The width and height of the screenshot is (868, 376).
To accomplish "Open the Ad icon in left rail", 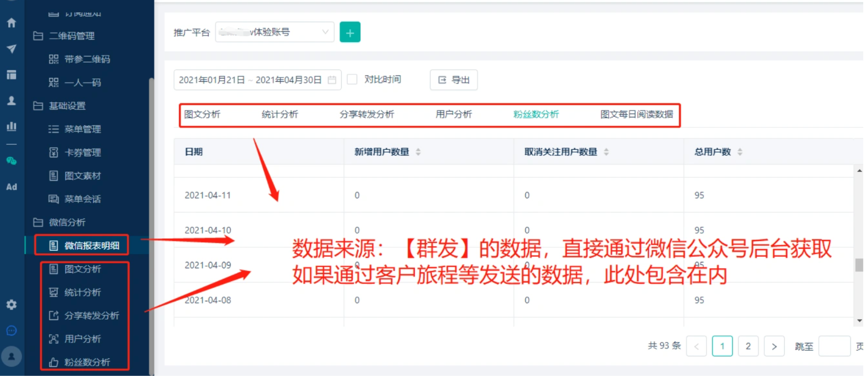I will point(12,187).
